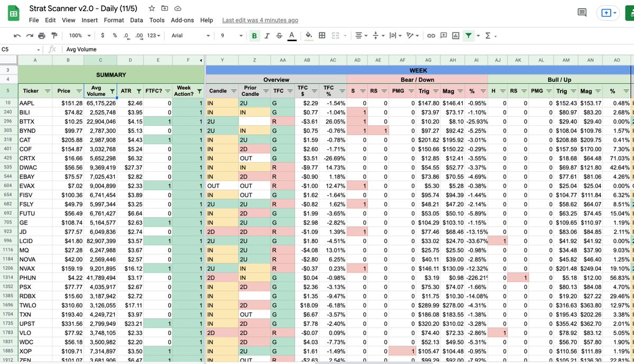Insert a chart
This screenshot has width=634, height=364.
point(455,35)
